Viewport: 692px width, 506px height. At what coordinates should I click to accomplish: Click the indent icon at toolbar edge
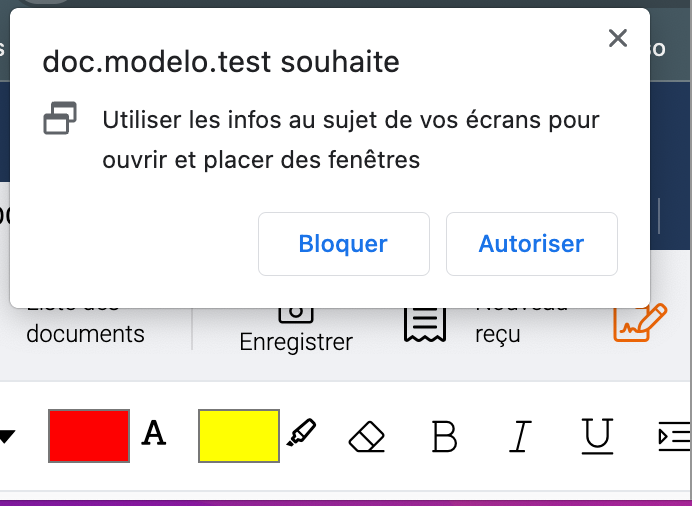coord(673,436)
